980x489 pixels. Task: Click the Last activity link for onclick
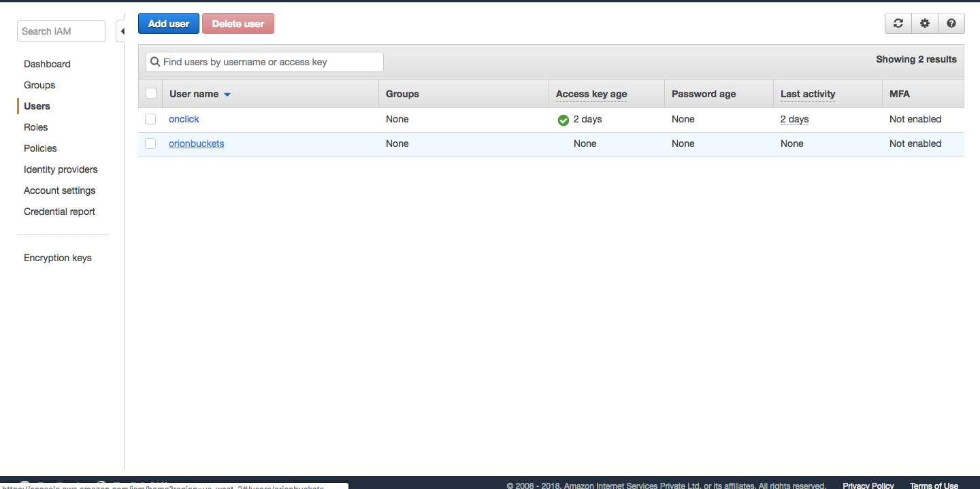click(794, 119)
